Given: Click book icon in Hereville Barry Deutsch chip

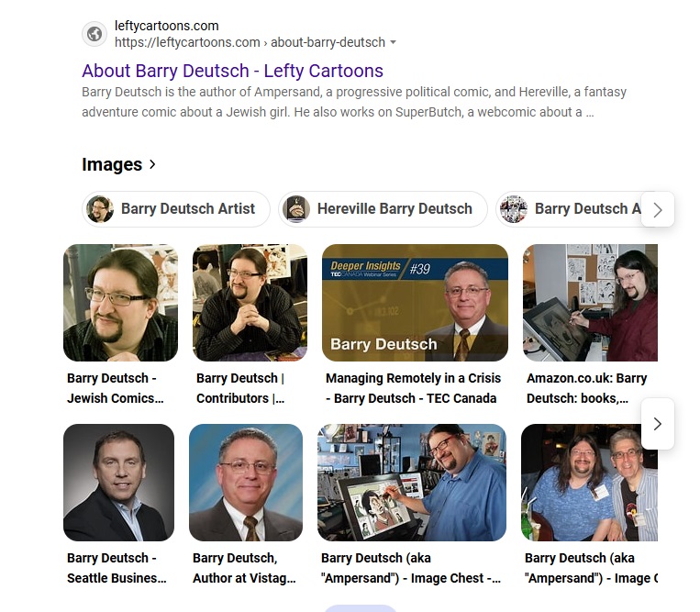Looking at the screenshot, I should tap(296, 209).
